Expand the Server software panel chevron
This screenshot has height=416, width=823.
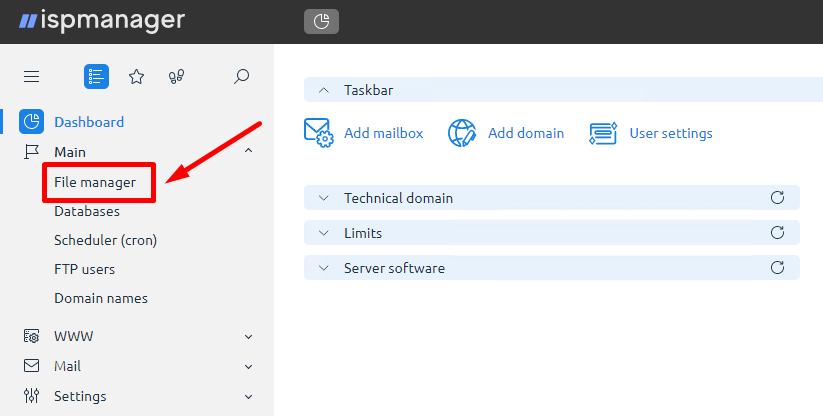click(324, 268)
